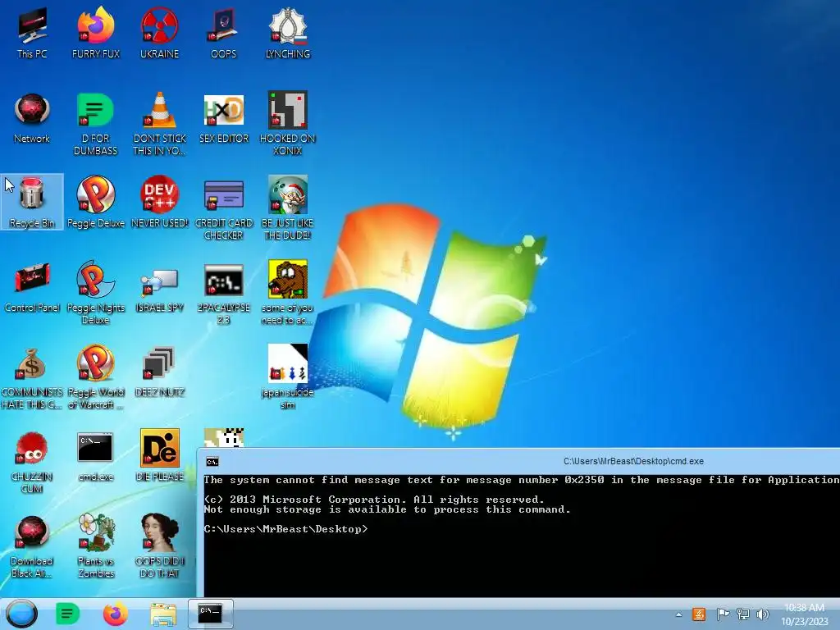840x630 pixels.
Task: Open the Control Panel desktop icon
Action: pyautogui.click(x=32, y=286)
